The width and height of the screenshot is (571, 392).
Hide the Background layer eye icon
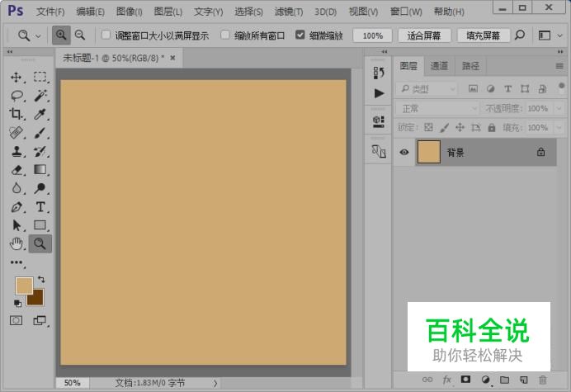(x=403, y=153)
